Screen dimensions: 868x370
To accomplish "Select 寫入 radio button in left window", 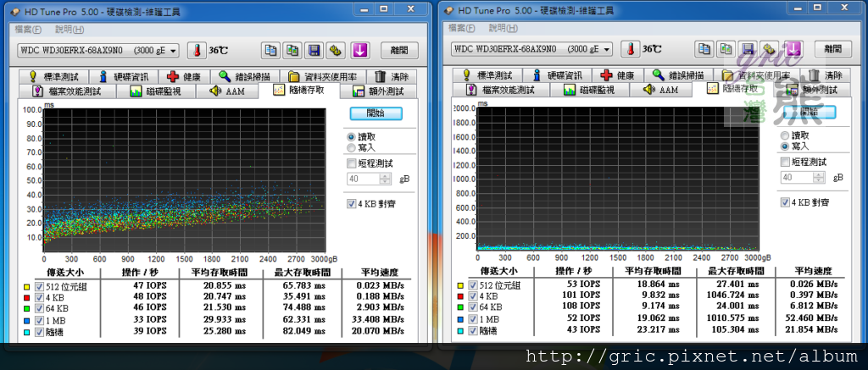I will click(x=351, y=147).
